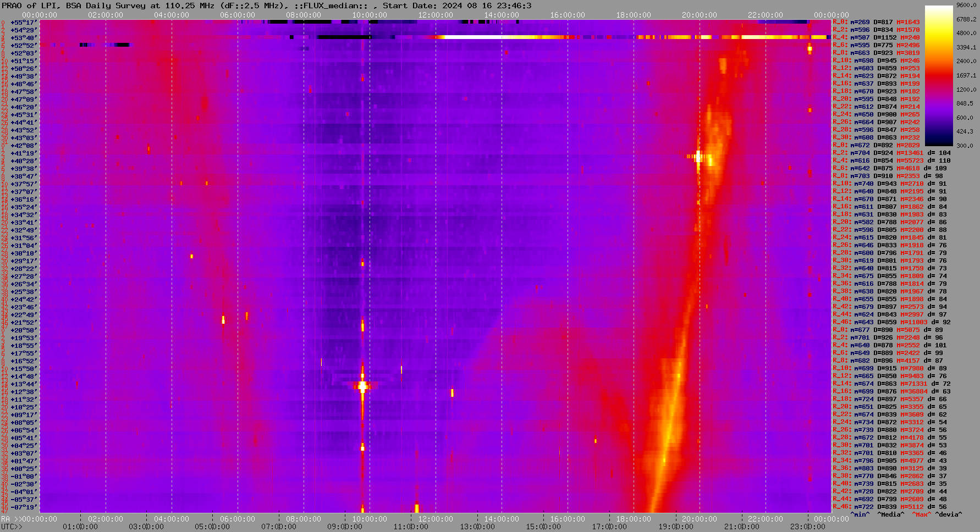Select the declination label +31°04'

[x=24, y=246]
